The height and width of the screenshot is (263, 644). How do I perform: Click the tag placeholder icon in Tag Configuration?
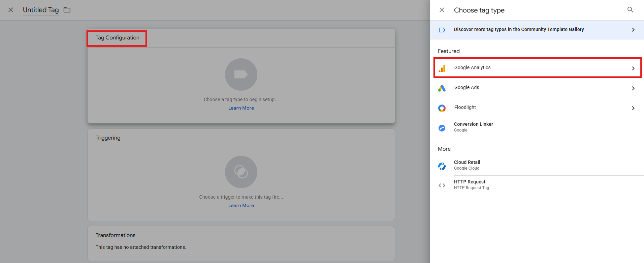point(241,75)
